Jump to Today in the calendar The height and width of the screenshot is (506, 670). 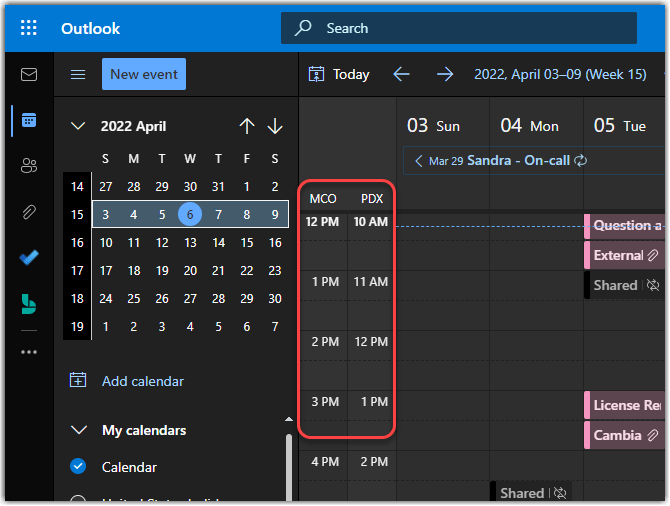(x=340, y=74)
